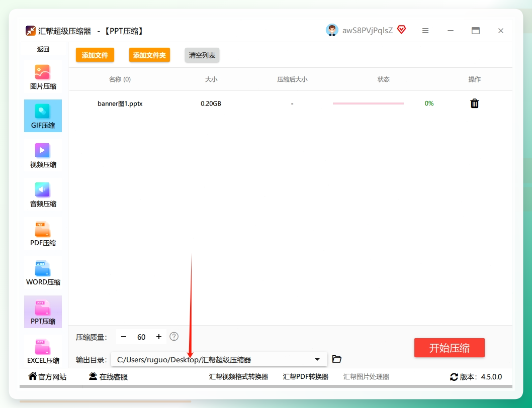Click the 添加文件 button

[95, 55]
